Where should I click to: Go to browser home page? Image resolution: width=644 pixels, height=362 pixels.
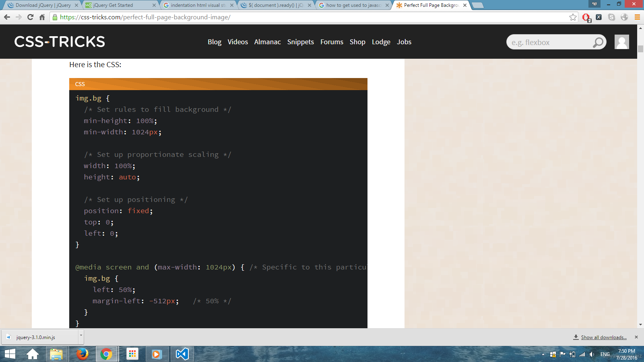(42, 17)
